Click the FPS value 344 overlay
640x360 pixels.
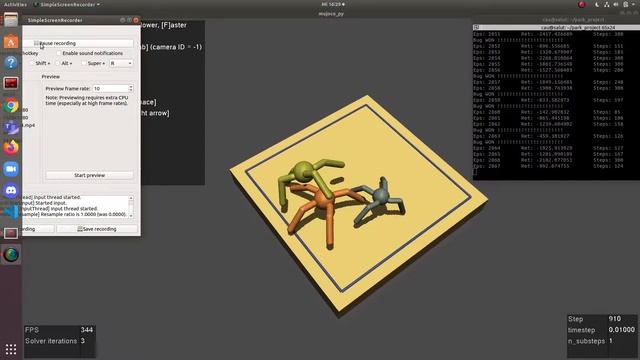[x=87, y=330]
